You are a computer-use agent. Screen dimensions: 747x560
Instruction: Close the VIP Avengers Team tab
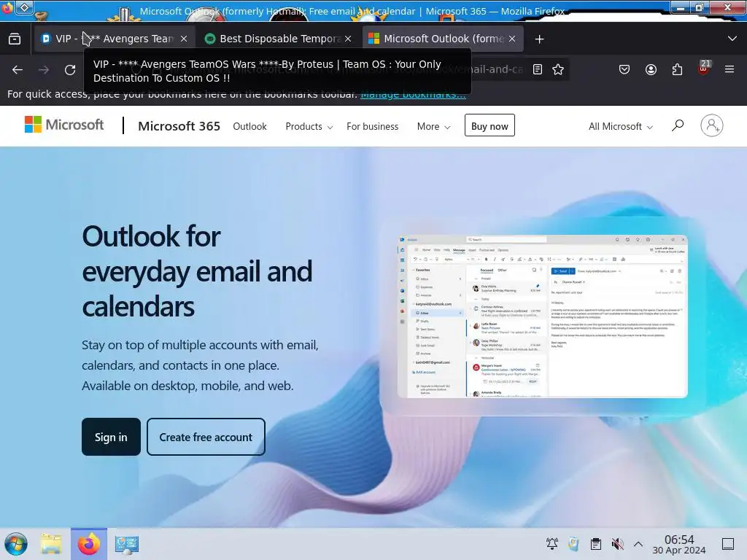[x=184, y=39]
